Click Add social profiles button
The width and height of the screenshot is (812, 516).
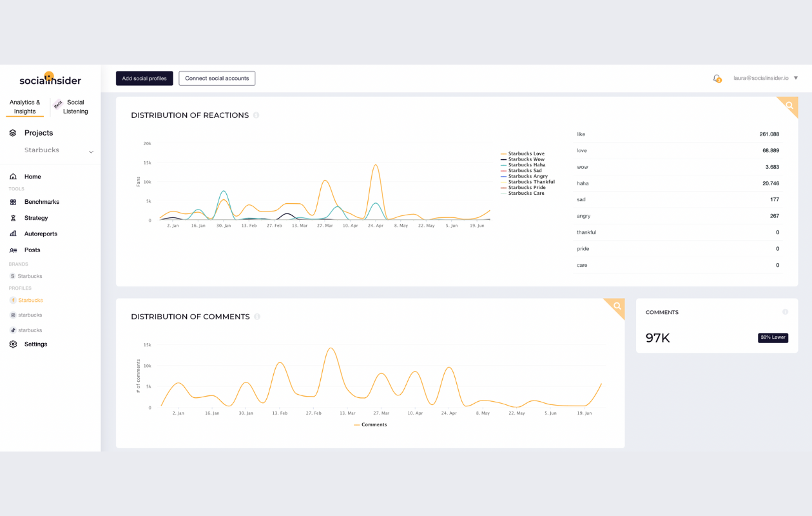tap(144, 78)
